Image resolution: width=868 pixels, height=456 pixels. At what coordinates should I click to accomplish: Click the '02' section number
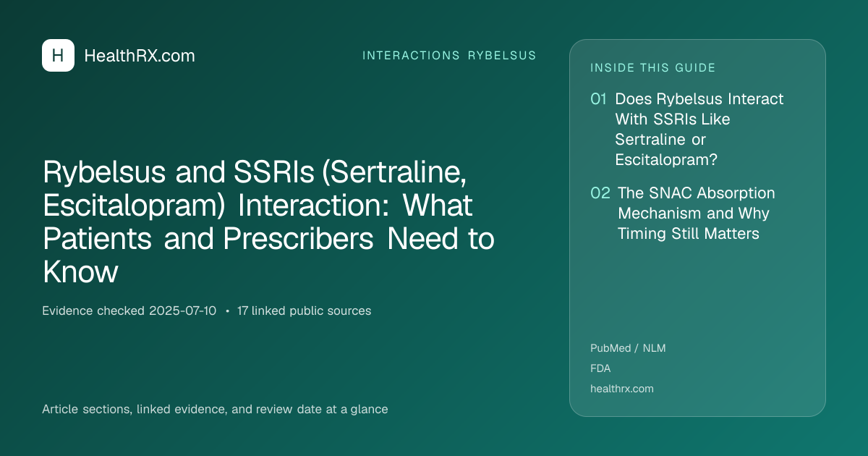600,193
